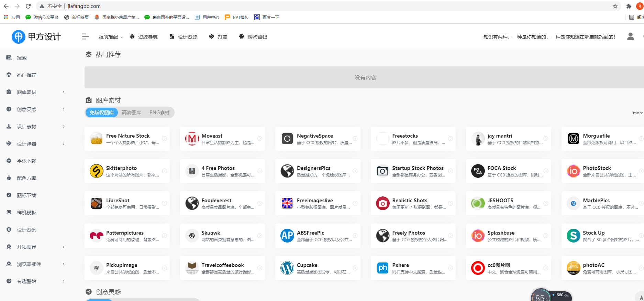Click the Patternpictures logo icon

click(97, 236)
